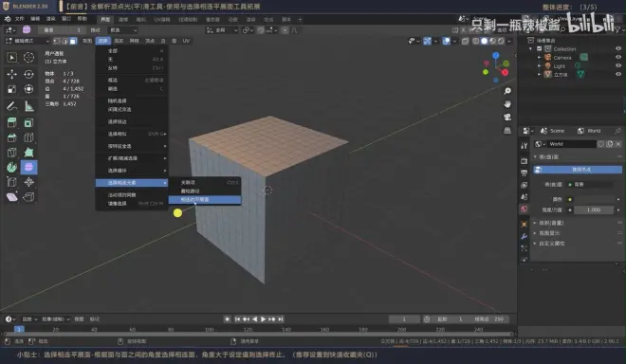The image size is (626, 364).
Task: Collapse the Collection tree arrow
Action: tap(531, 48)
